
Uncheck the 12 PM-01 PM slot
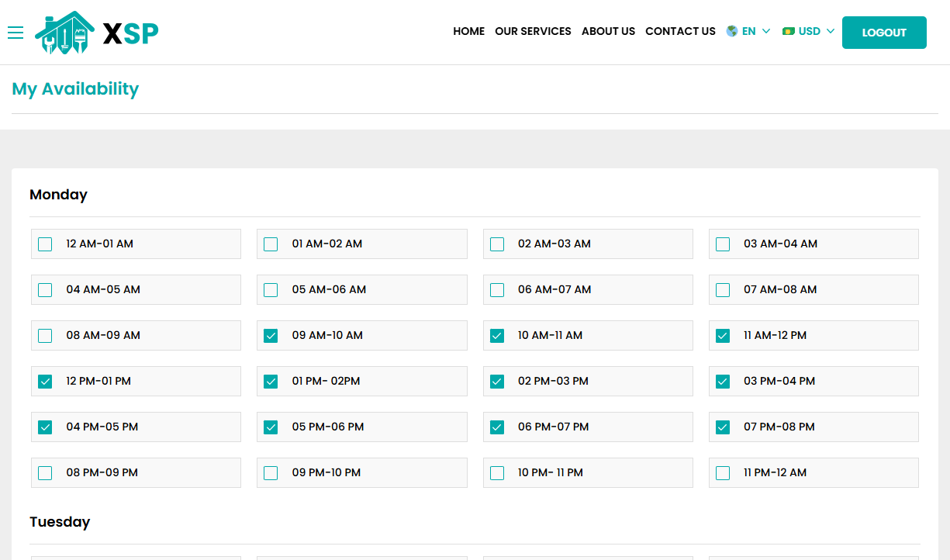[44, 381]
